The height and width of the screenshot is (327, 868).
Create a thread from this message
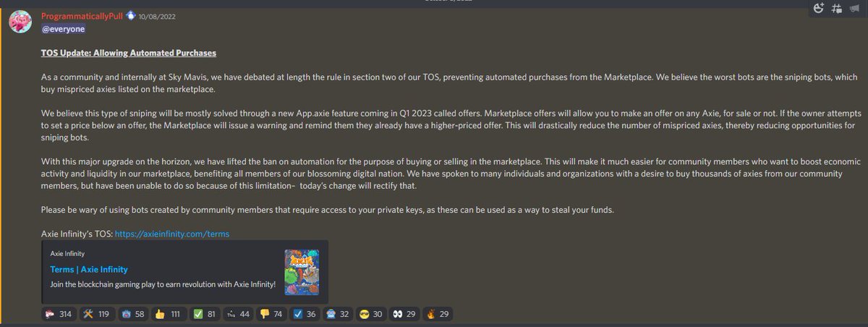[837, 9]
